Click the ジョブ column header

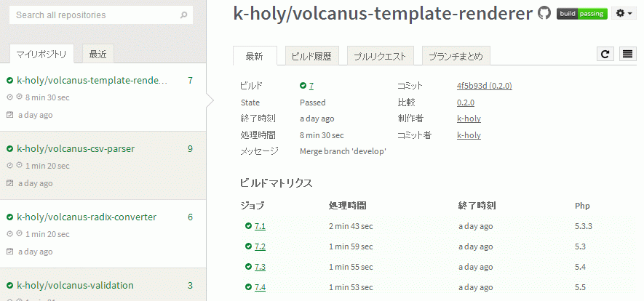pos(253,206)
